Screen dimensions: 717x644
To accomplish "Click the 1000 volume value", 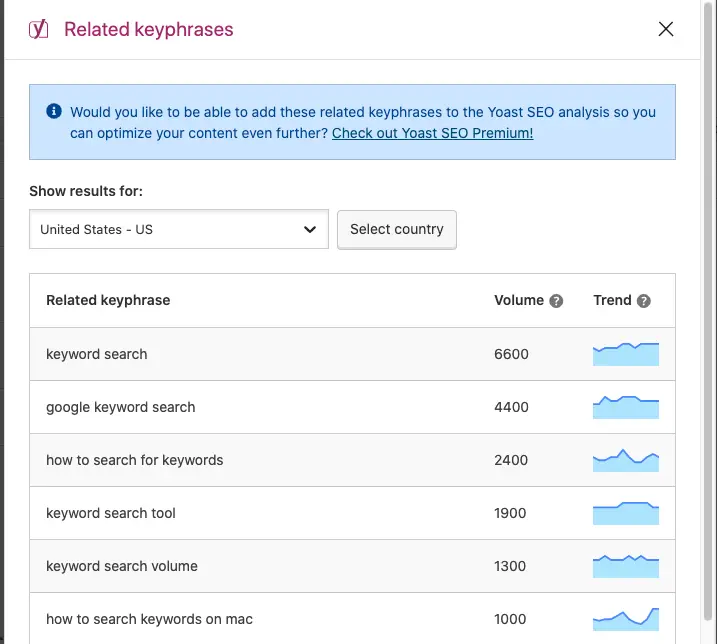I will [510, 619].
